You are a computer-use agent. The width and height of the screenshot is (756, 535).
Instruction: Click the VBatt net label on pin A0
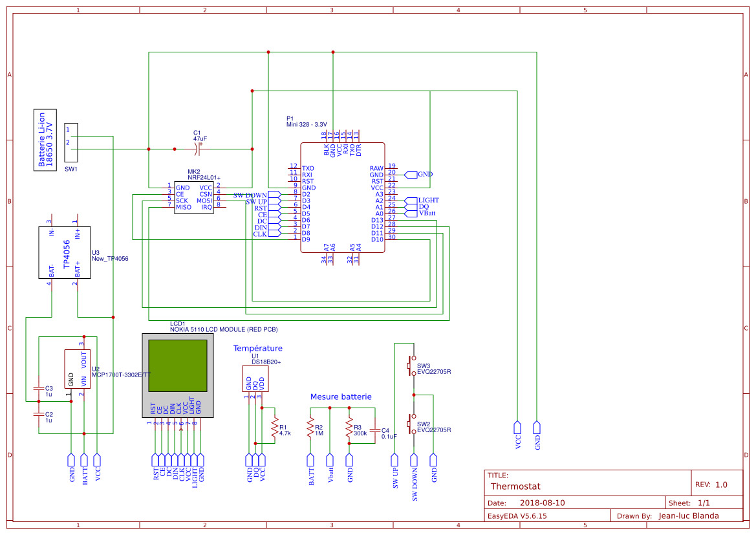pos(428,212)
